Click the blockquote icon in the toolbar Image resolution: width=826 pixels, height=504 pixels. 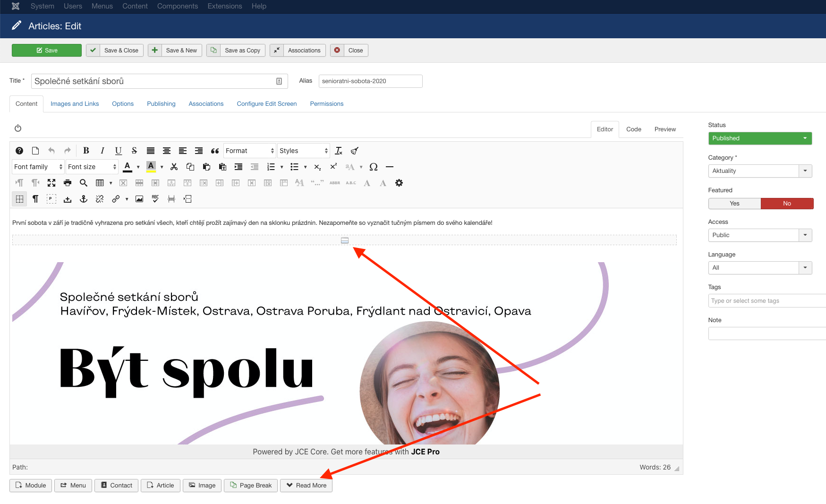coord(215,151)
